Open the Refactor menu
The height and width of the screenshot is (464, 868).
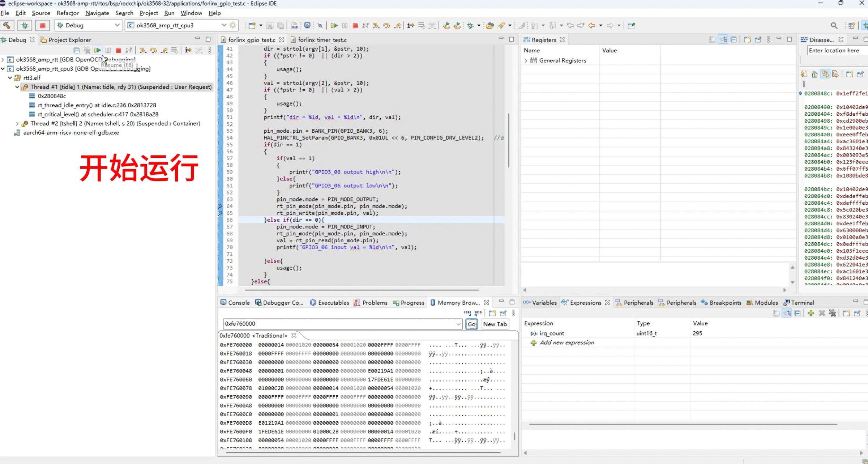point(68,13)
